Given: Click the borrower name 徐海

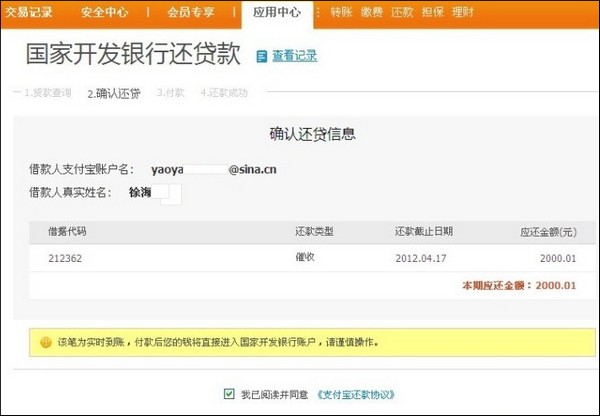Looking at the screenshot, I should coord(140,192).
